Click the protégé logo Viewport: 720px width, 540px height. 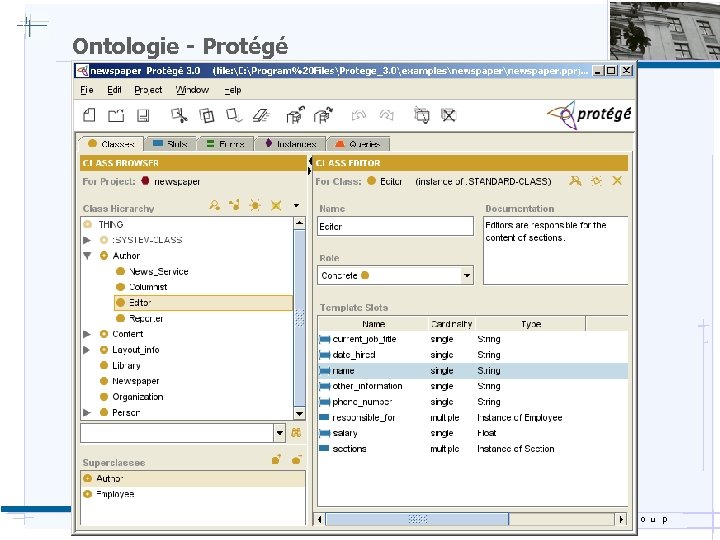pyautogui.click(x=590, y=115)
